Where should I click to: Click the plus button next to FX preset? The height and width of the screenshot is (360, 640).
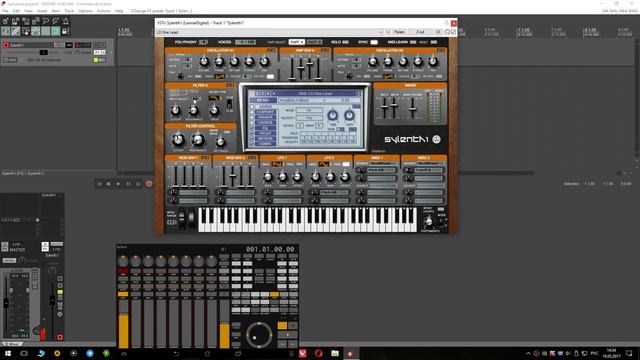coord(388,32)
